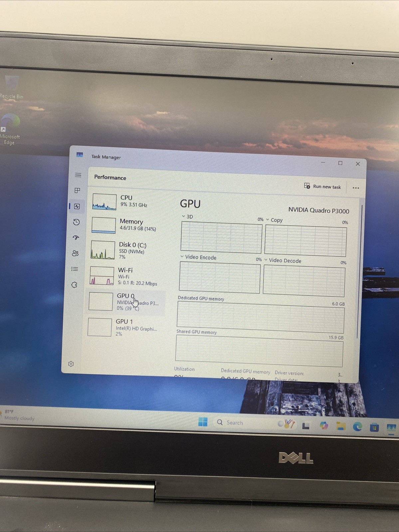Open the Services puzzle-piece icon
399x532 pixels.
tap(74, 285)
